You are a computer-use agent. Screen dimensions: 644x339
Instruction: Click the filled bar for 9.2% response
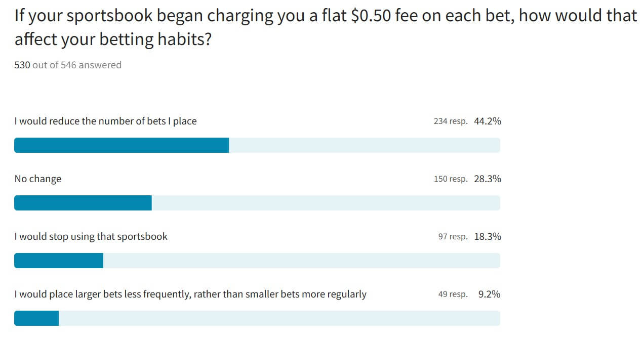coord(36,318)
